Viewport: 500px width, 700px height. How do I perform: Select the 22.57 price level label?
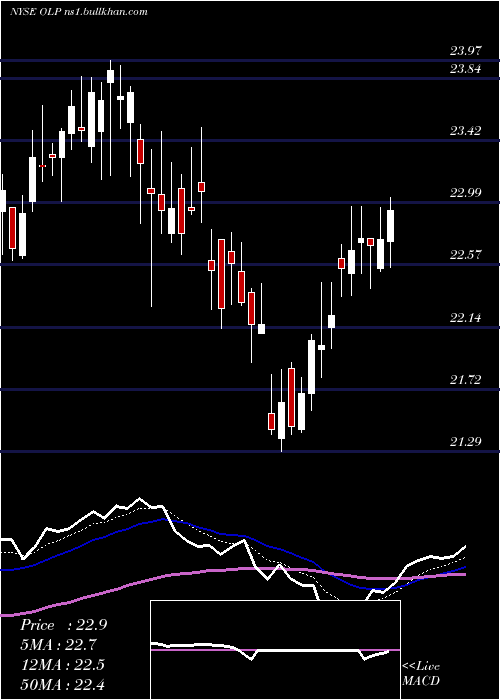pos(466,255)
